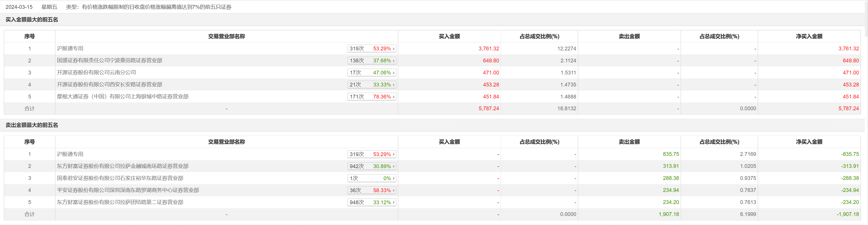Open 平安证券深圳深南东路罗湖商务中心 link
The image size is (868, 225).
pos(128,190)
